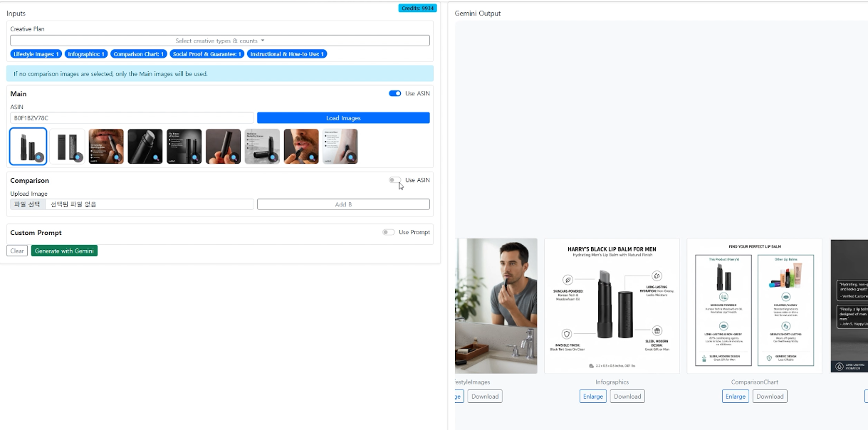Click the Custom Prompt heading
The width and height of the screenshot is (868, 430).
click(x=36, y=233)
